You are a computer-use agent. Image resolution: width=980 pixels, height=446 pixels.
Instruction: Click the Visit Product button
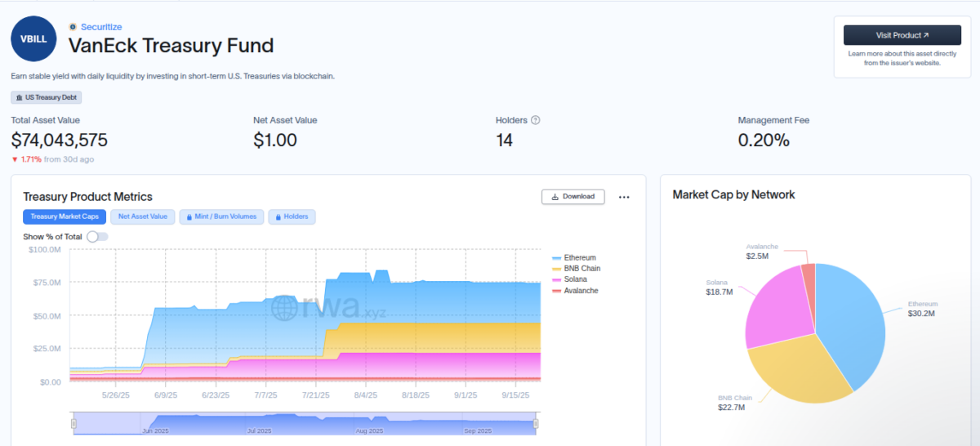[x=902, y=35]
